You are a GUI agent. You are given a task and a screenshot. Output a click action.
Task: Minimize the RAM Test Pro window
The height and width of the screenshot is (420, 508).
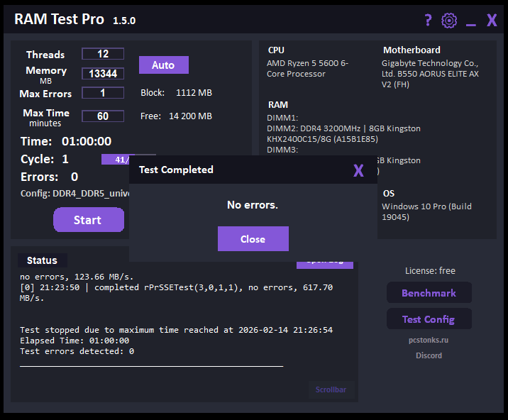(x=470, y=21)
